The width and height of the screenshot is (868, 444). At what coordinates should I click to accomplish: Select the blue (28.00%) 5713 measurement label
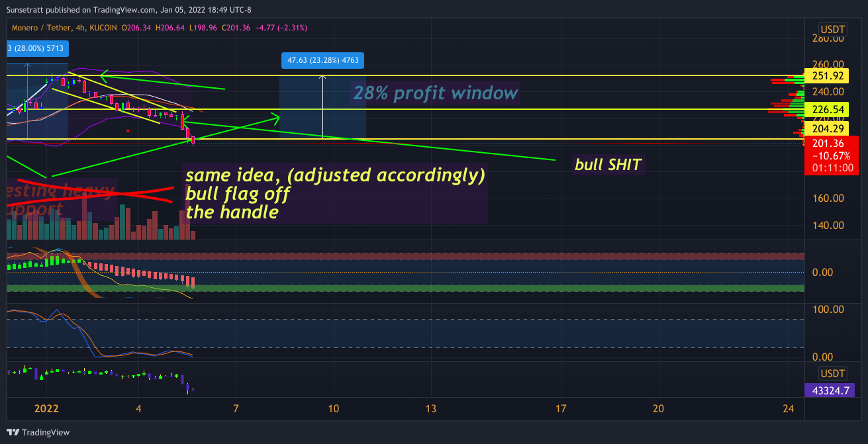[37, 48]
